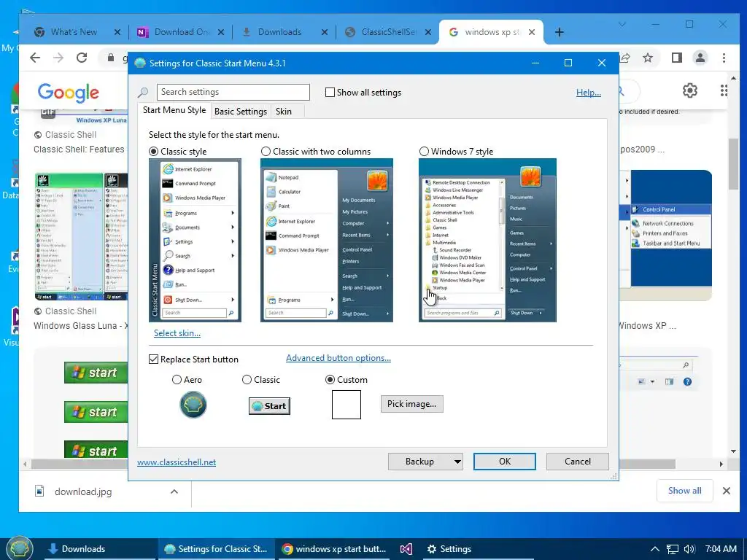Open Visual Studio from the taskbar
The image size is (747, 560).
click(x=406, y=549)
